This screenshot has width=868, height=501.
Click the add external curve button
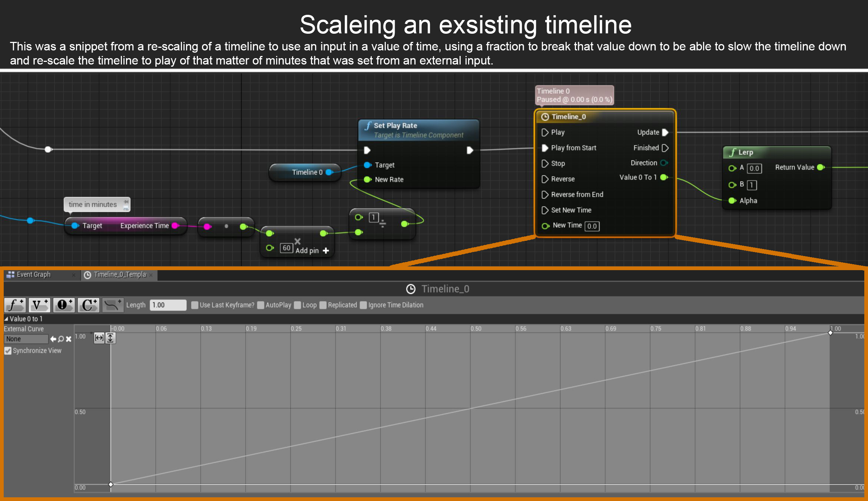113,305
